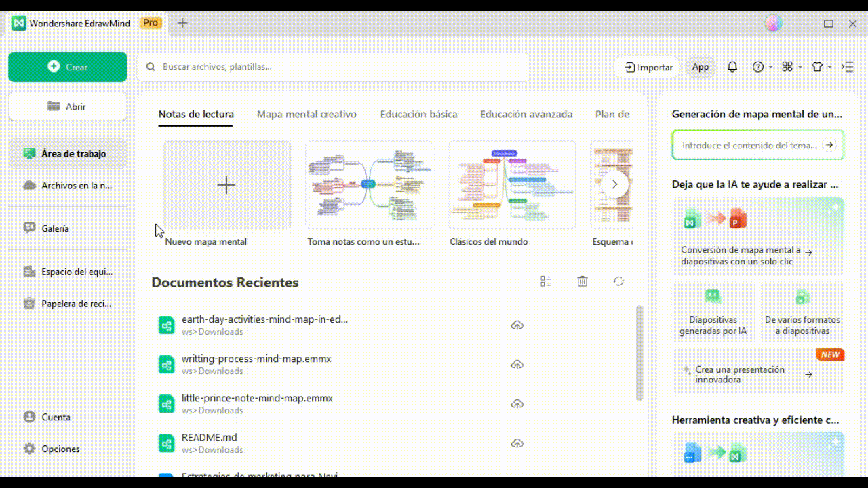Upload README.md to cloud
Viewport: 868px width, 488px height.
tap(517, 443)
